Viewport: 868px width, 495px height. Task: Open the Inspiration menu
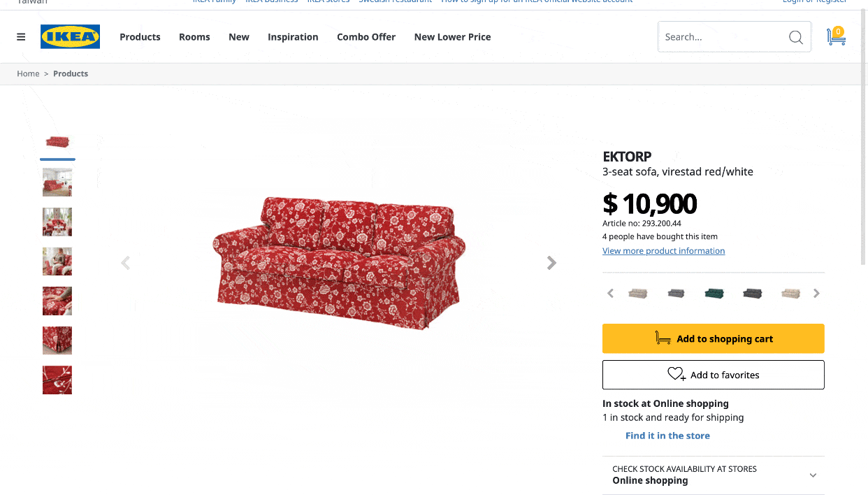point(293,37)
